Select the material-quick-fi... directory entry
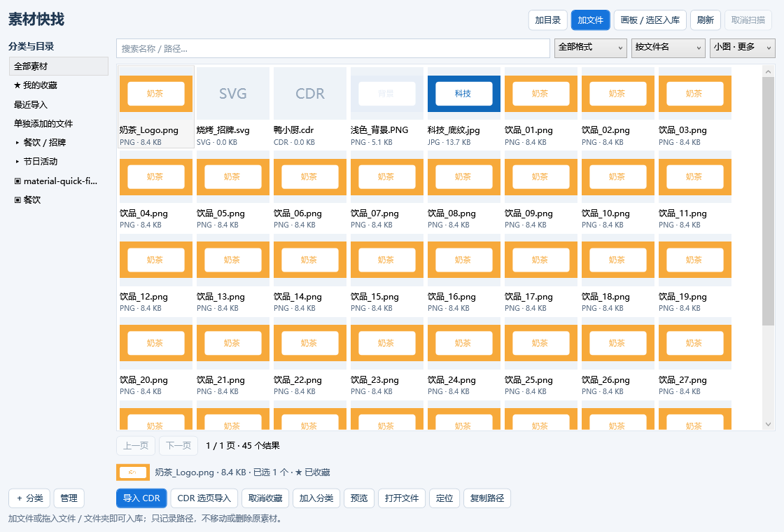Viewport: 784px width, 532px height. [59, 181]
